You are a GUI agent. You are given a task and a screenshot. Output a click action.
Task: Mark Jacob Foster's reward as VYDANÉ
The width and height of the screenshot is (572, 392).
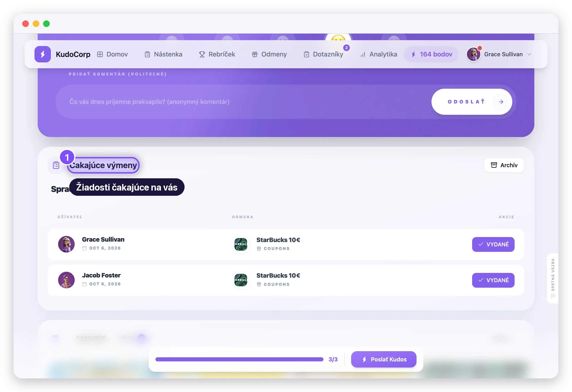[493, 280]
